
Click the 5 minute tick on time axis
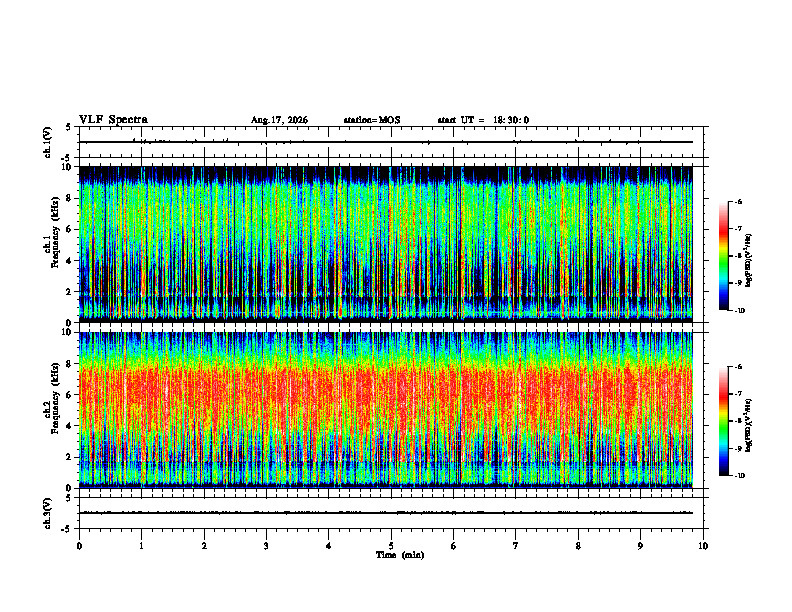(x=391, y=546)
